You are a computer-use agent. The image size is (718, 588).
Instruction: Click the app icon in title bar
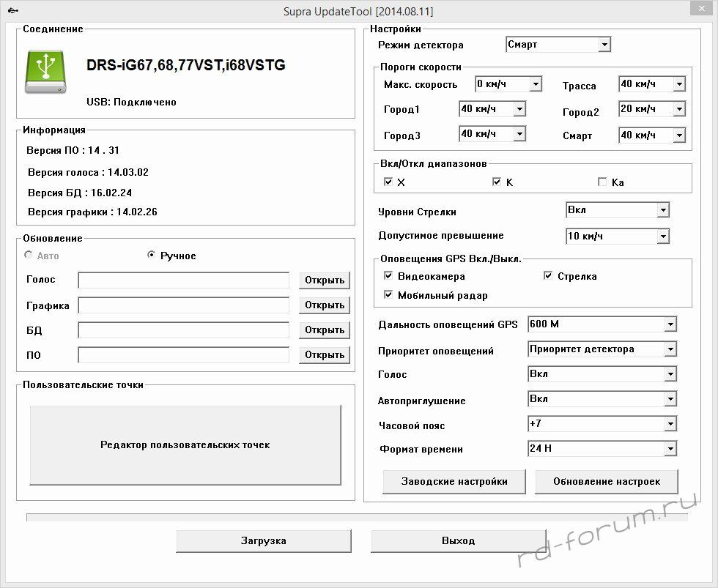point(13,10)
